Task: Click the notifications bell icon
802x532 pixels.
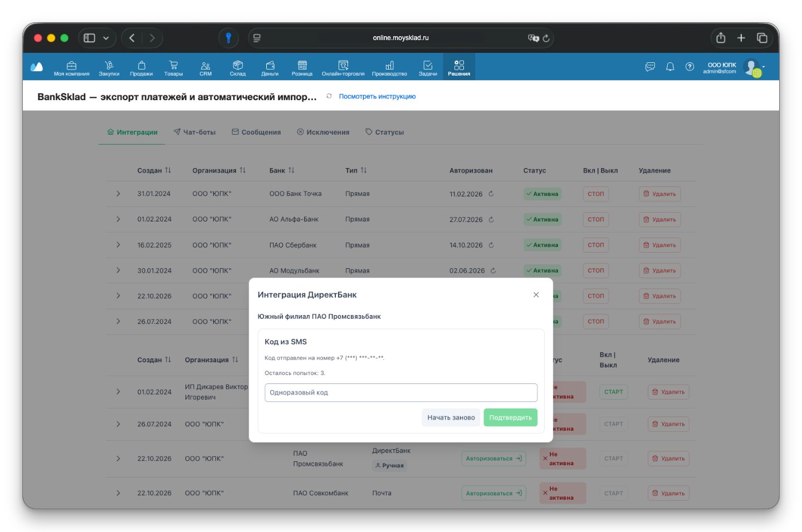Action: [x=670, y=67]
